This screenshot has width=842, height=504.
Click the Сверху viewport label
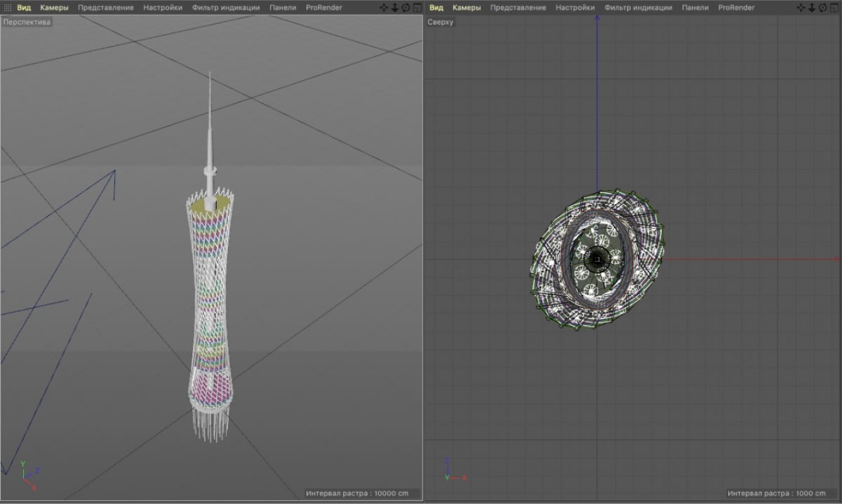point(440,22)
